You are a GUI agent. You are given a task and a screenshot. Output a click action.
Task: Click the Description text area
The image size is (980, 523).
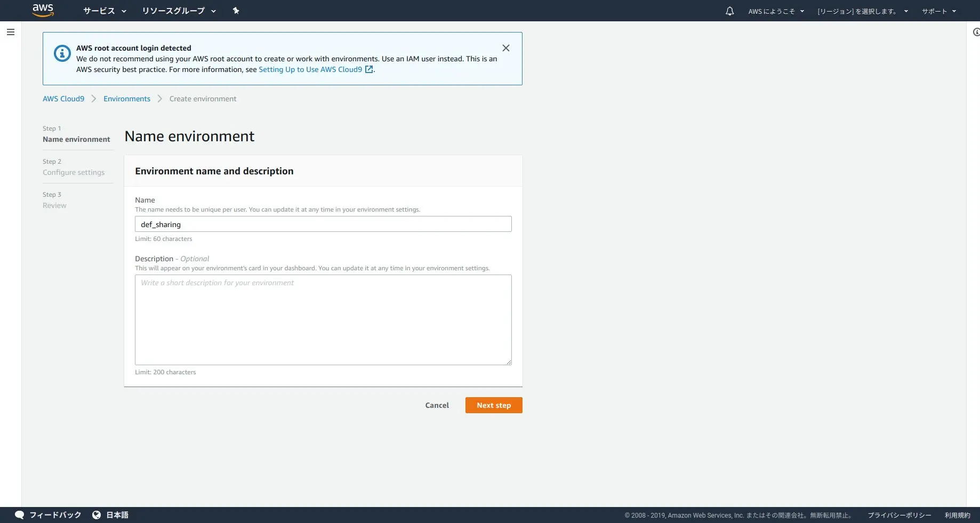click(x=323, y=320)
